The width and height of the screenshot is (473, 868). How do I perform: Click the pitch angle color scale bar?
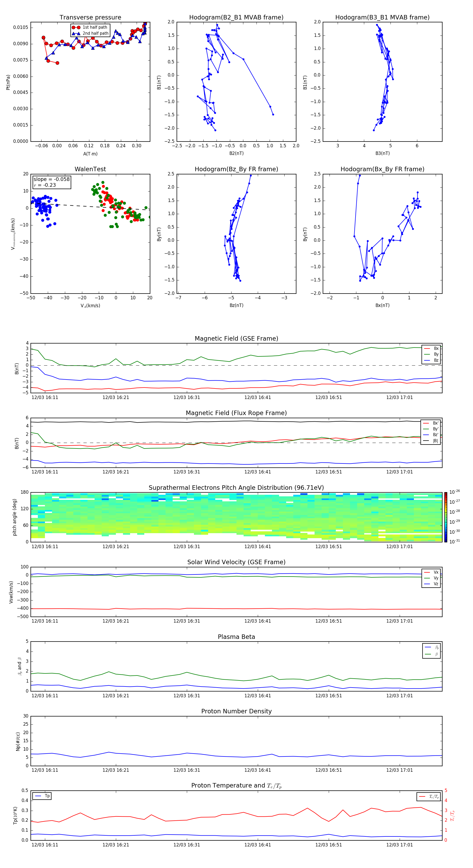[445, 517]
